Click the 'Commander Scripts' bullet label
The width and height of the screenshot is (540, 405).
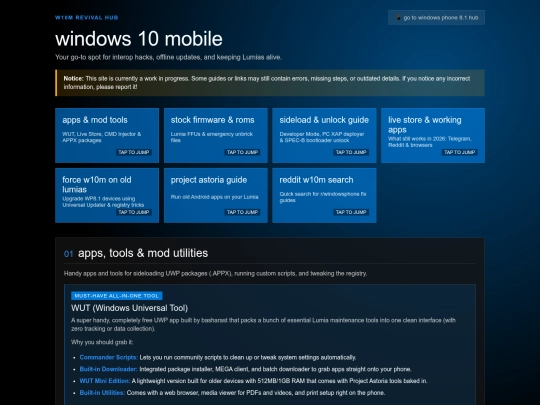pos(108,357)
